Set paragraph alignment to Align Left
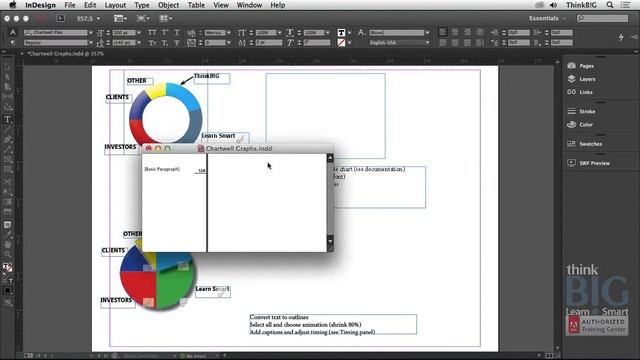 coord(443,32)
